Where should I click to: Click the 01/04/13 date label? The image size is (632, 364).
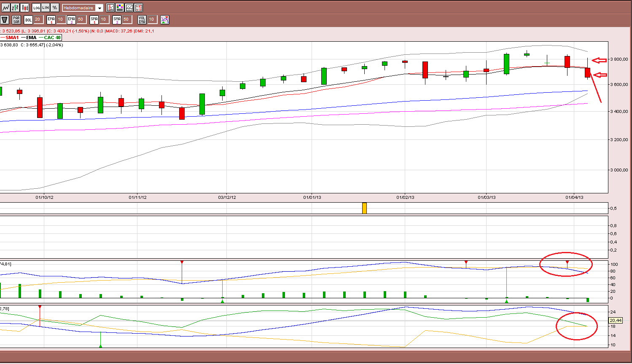574,198
